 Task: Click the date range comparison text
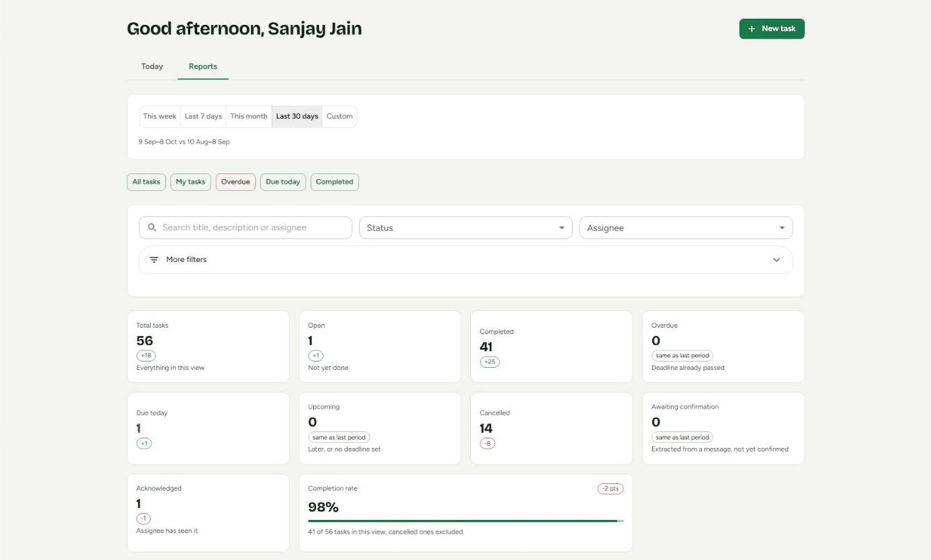point(184,142)
